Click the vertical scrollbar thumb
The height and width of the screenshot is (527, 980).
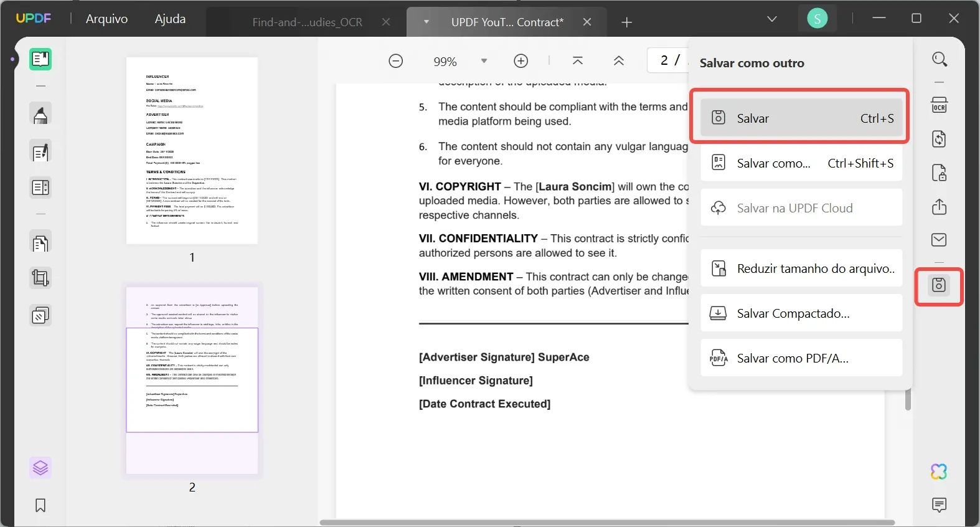pyautogui.click(x=908, y=399)
